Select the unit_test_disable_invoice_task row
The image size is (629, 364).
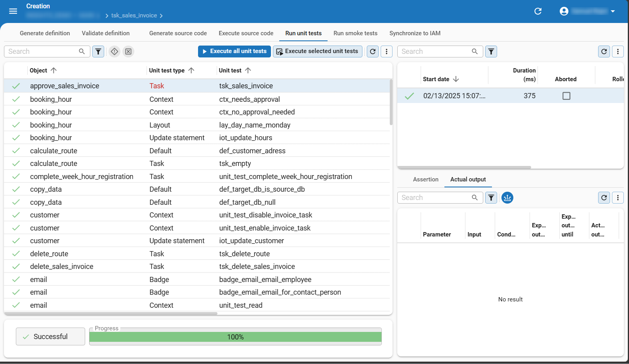pyautogui.click(x=197, y=215)
